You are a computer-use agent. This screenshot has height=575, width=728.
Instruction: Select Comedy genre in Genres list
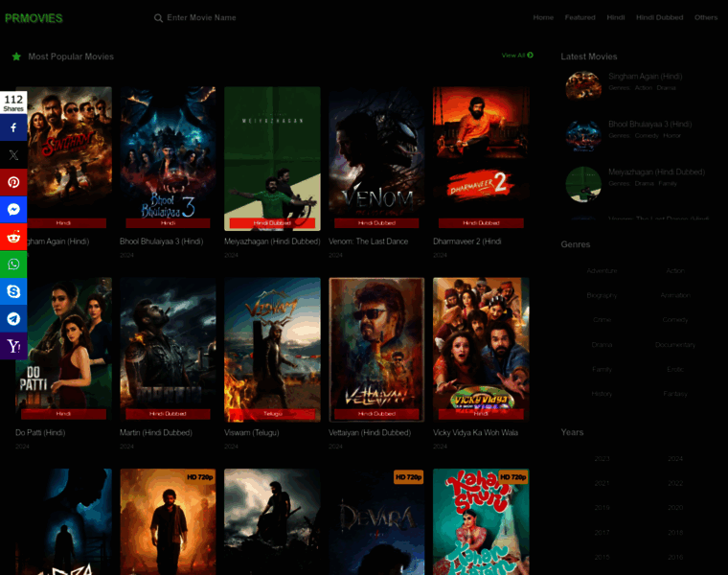pyautogui.click(x=675, y=320)
